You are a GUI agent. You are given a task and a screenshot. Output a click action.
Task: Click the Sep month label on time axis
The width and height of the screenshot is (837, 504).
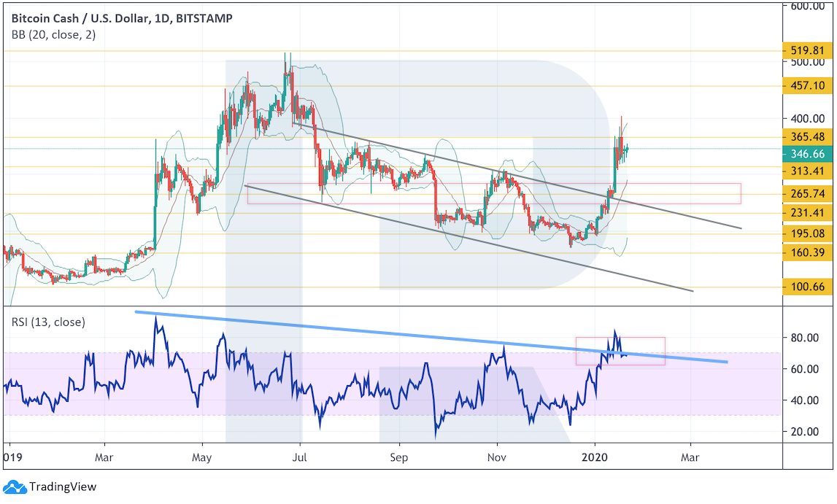pos(398,457)
